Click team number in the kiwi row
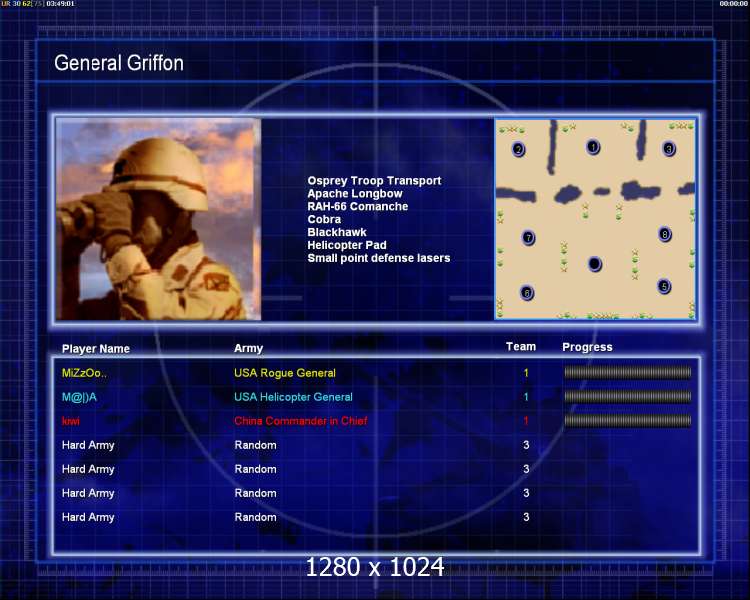This screenshot has width=750, height=600. tap(526, 421)
